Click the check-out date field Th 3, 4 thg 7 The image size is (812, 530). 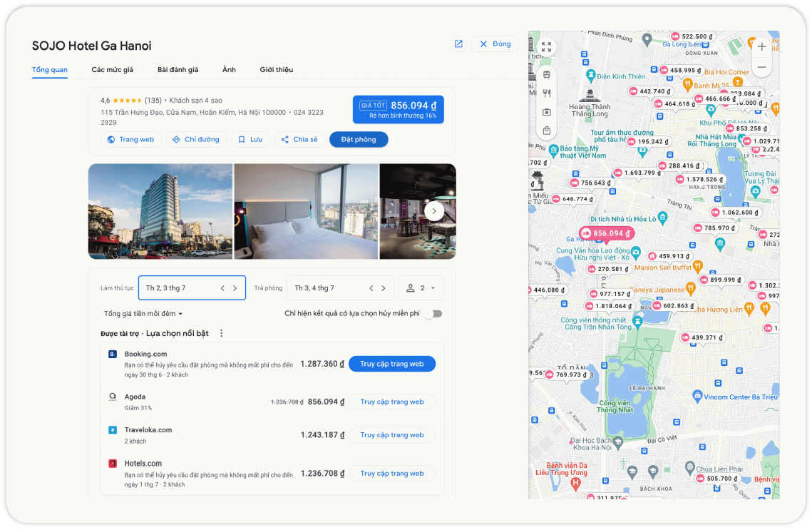[x=340, y=288]
